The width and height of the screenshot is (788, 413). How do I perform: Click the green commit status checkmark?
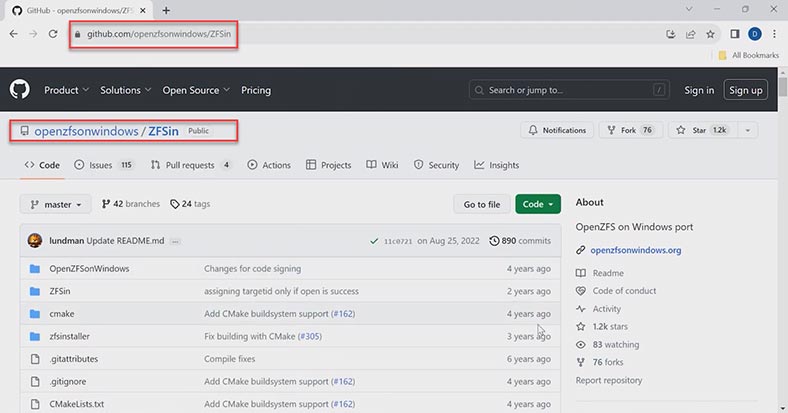[374, 241]
